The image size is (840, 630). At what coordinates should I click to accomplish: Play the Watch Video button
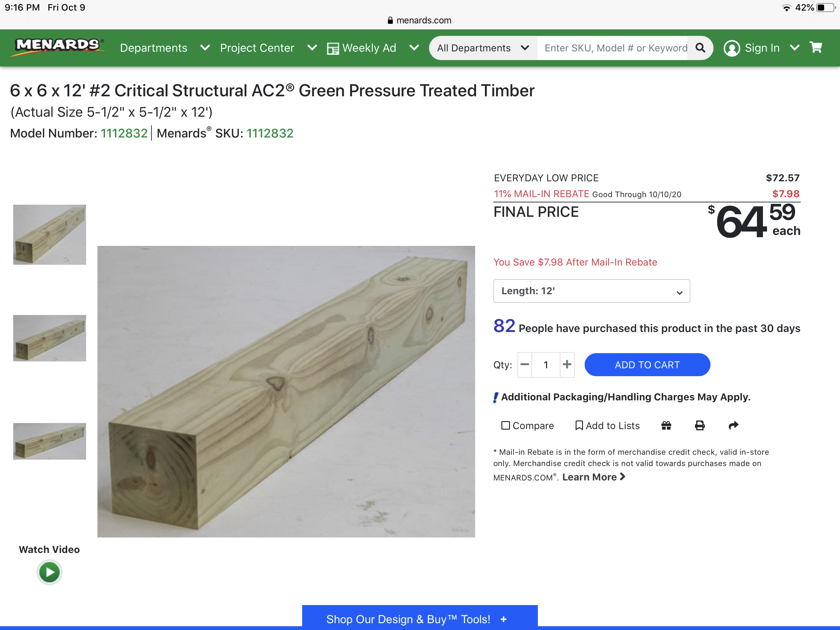pyautogui.click(x=49, y=572)
